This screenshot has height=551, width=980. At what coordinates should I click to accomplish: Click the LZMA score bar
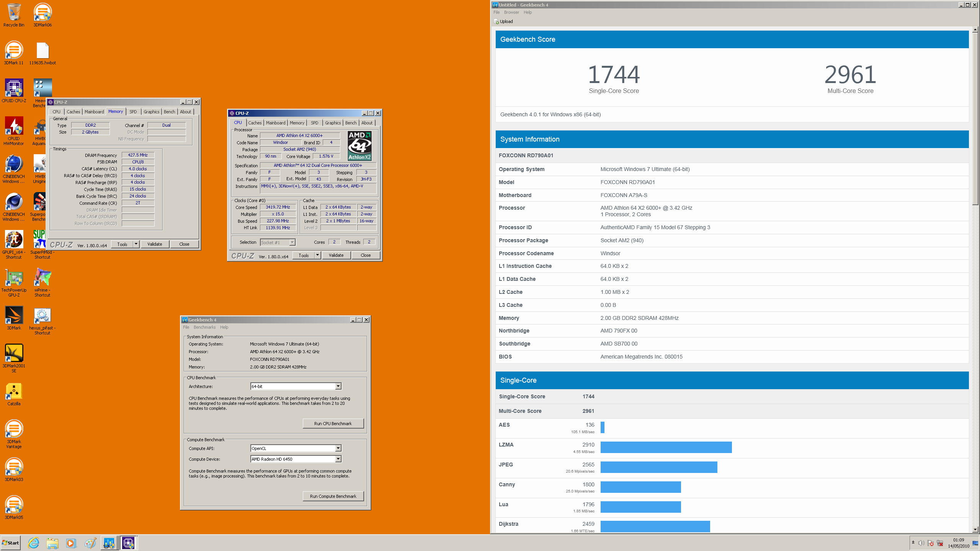pos(666,447)
